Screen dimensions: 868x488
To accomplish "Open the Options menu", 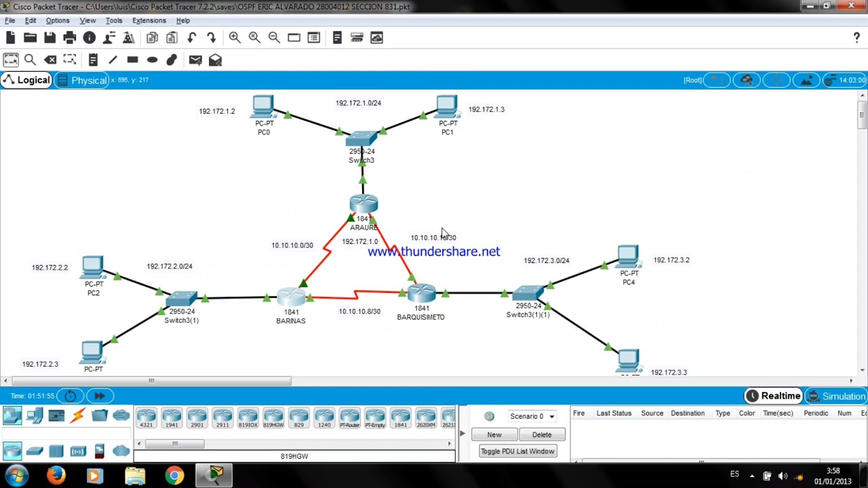I will (58, 20).
